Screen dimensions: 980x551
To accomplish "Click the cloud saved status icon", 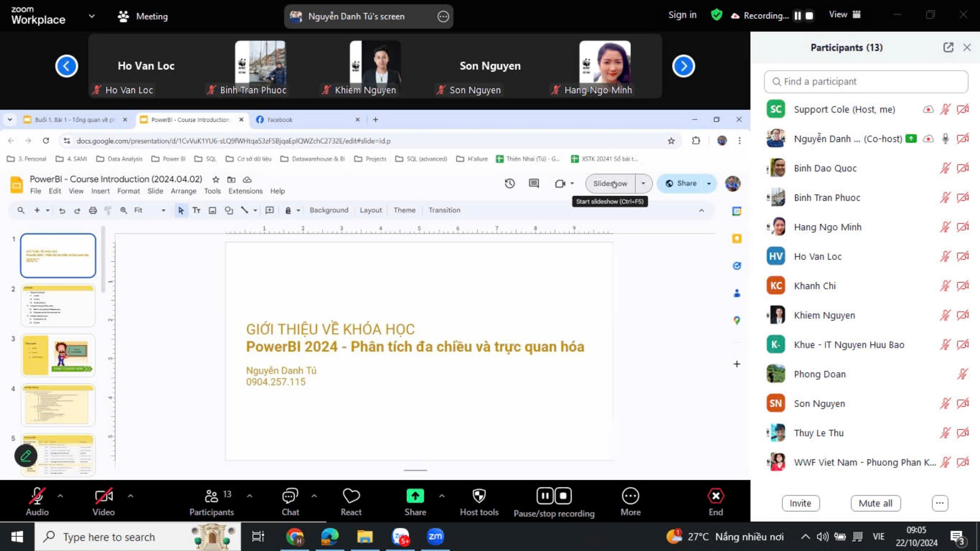I will [x=247, y=179].
